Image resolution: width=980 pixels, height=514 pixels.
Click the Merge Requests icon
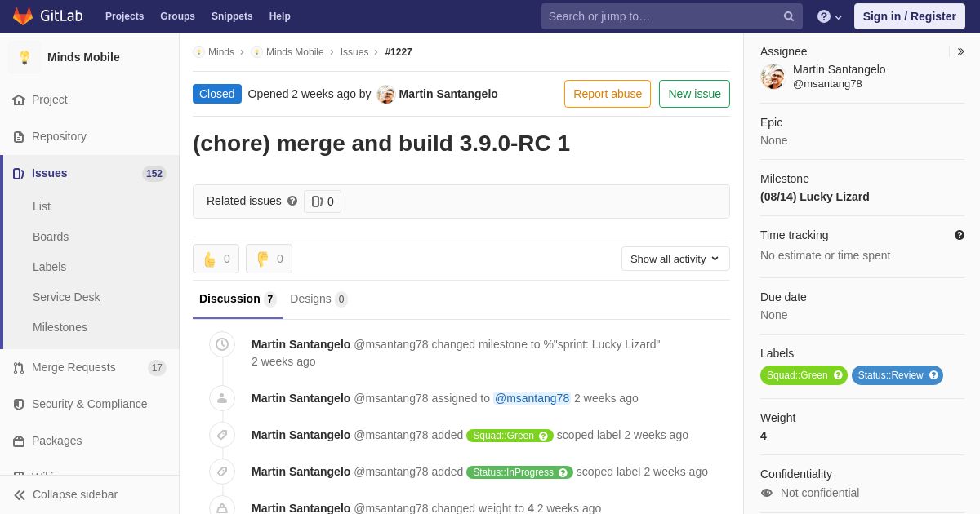click(19, 367)
